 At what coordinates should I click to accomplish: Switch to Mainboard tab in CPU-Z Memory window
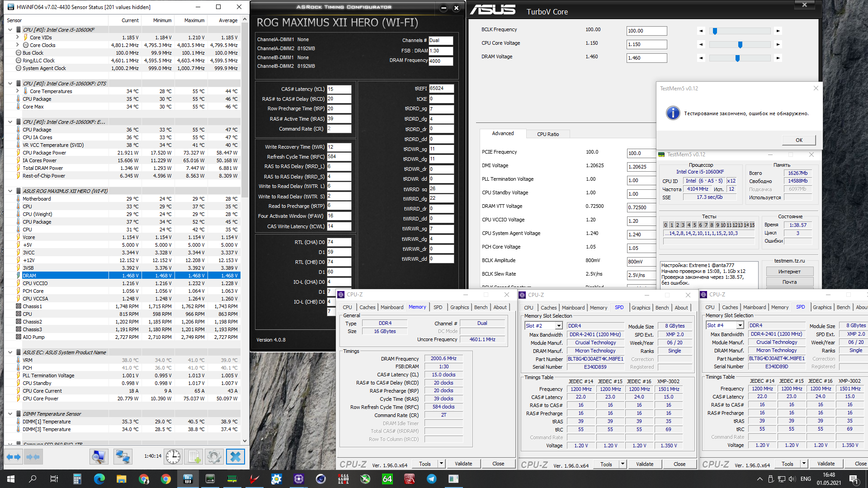(392, 307)
